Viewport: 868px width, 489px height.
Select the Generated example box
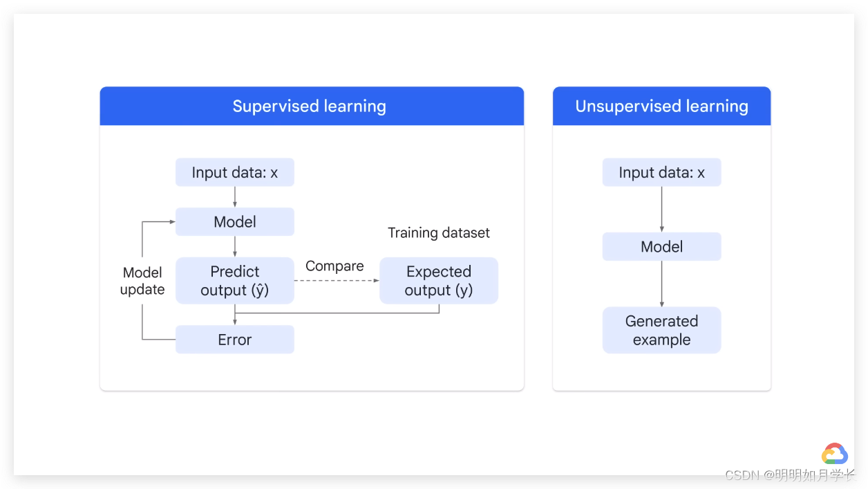pos(661,330)
